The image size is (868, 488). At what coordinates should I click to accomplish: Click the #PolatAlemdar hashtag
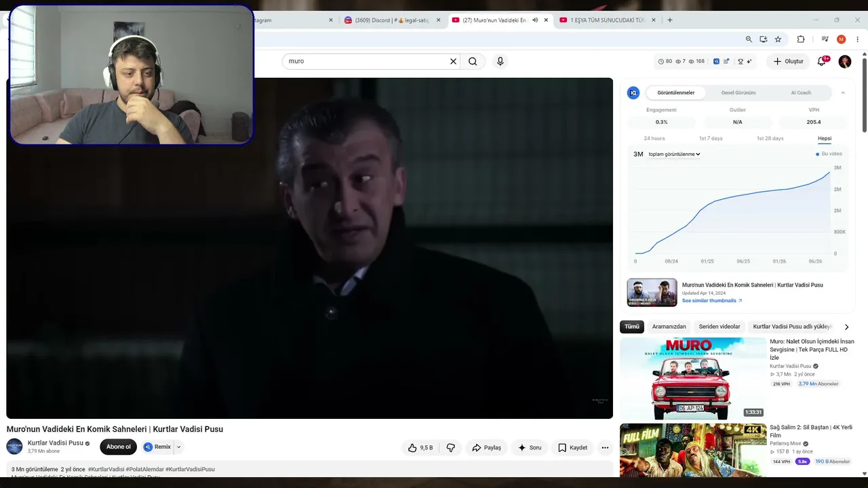tap(144, 469)
